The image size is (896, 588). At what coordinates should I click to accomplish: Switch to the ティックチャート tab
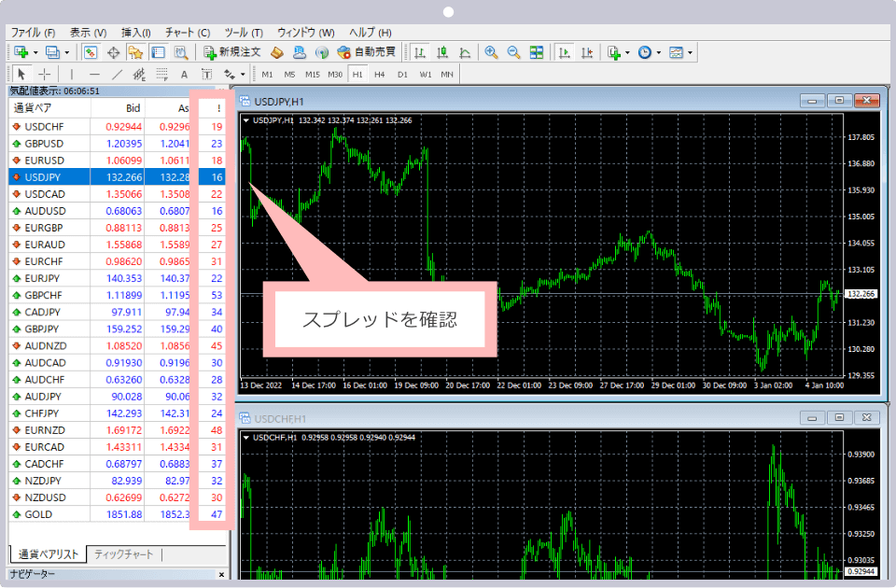123,554
